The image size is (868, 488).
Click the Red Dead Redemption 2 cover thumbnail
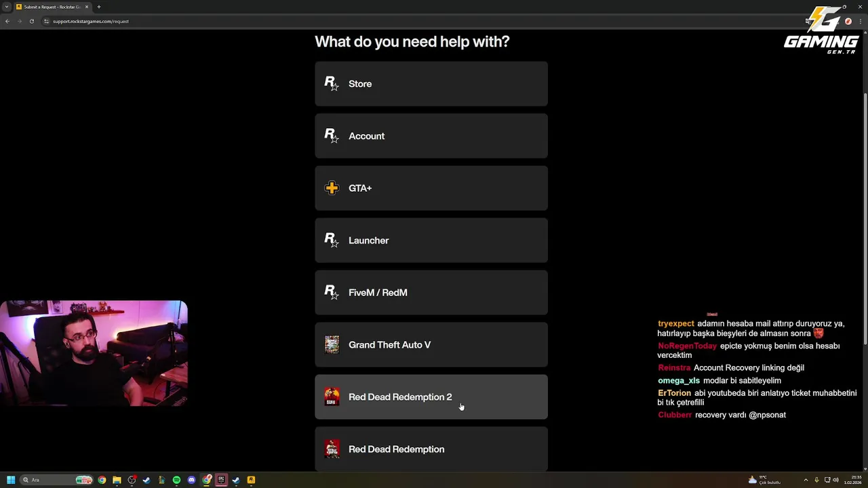(x=332, y=396)
